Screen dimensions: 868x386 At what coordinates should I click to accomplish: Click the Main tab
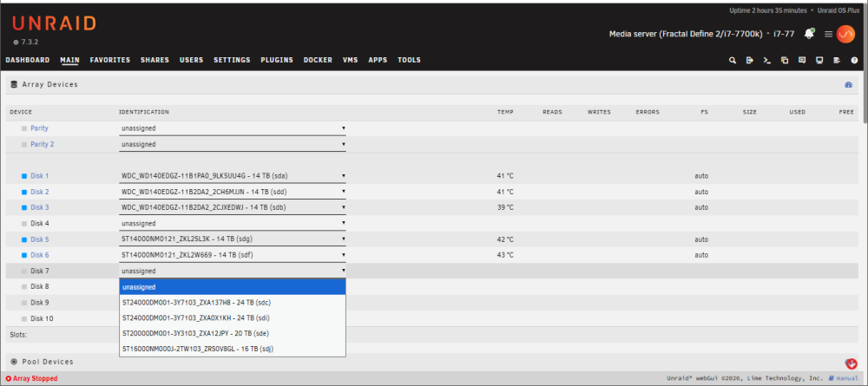[69, 60]
